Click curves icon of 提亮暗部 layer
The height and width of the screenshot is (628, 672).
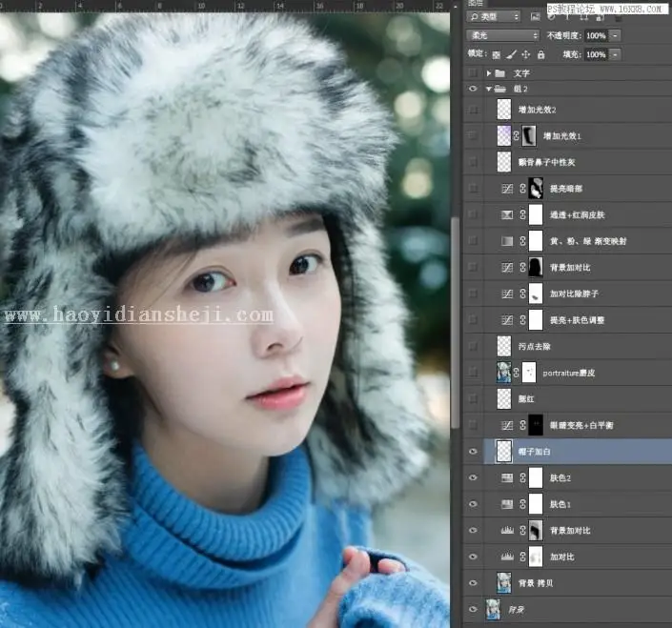[507, 189]
